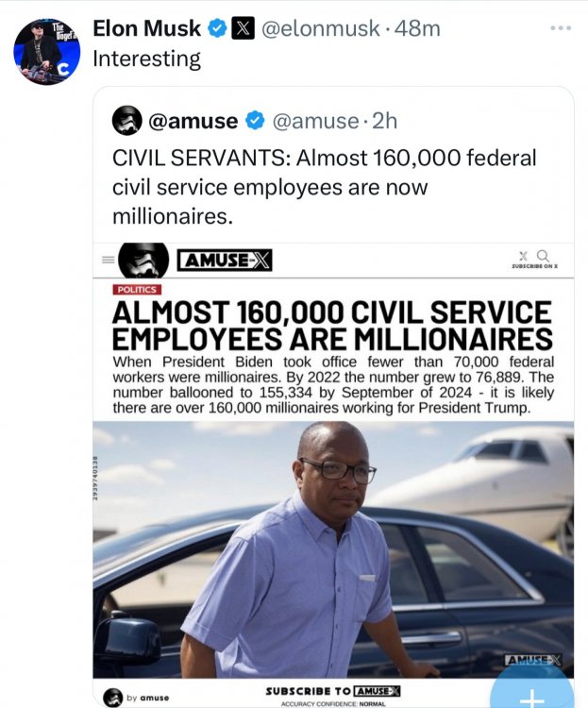
Task: Tap the search magnifier icon in article header
Action: pos(542,255)
